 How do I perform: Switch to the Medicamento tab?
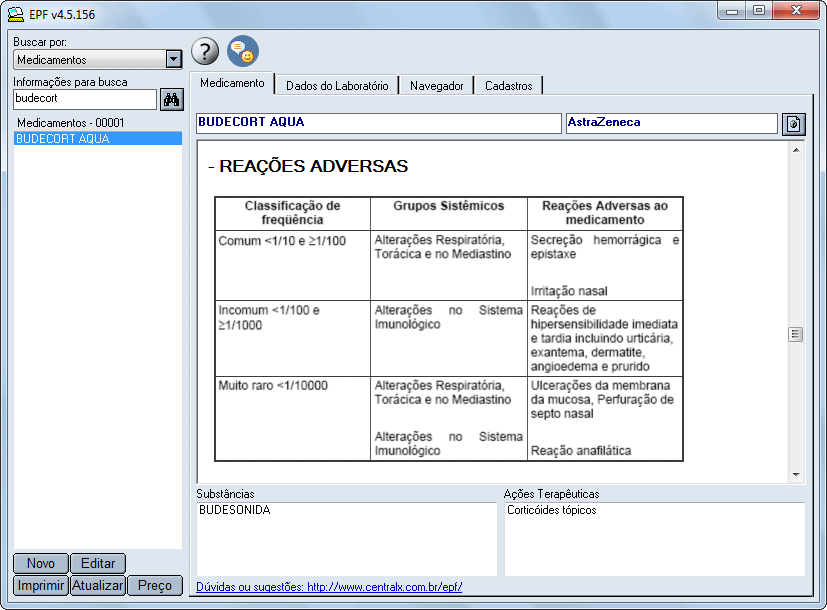pos(232,83)
